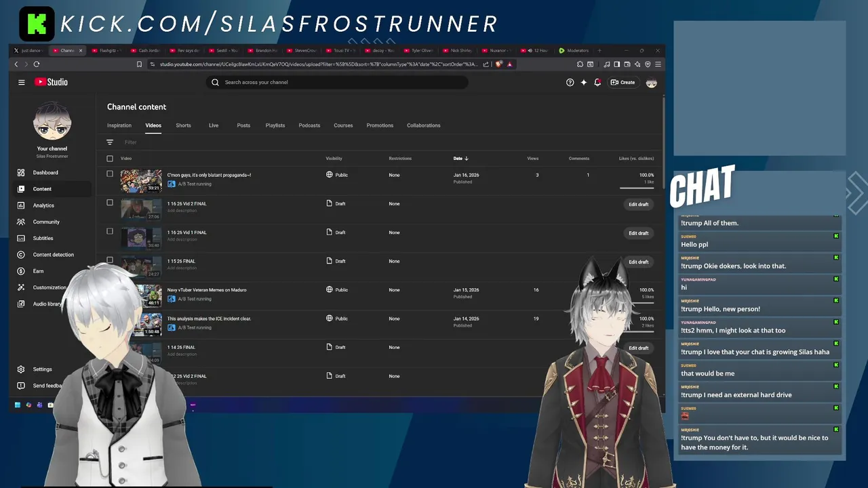Click Edit draft for 1 16 26 Vid 2 FINAL
Image resolution: width=868 pixels, height=488 pixels.
638,204
